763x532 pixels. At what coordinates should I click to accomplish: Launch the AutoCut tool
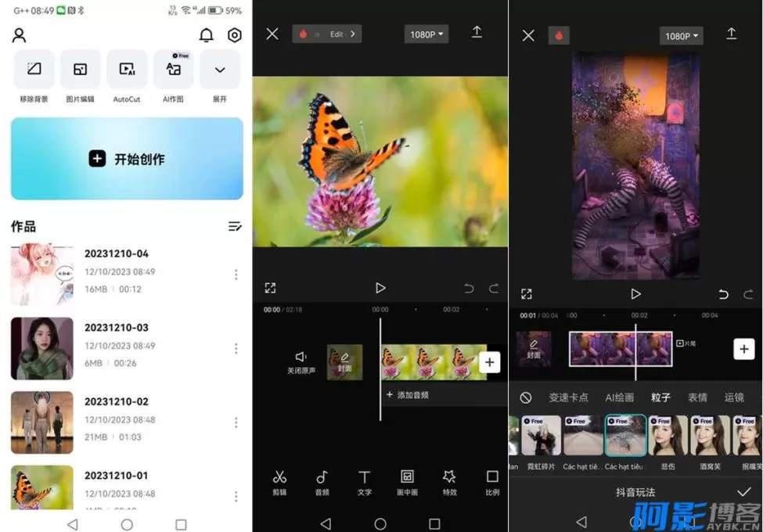click(127, 70)
